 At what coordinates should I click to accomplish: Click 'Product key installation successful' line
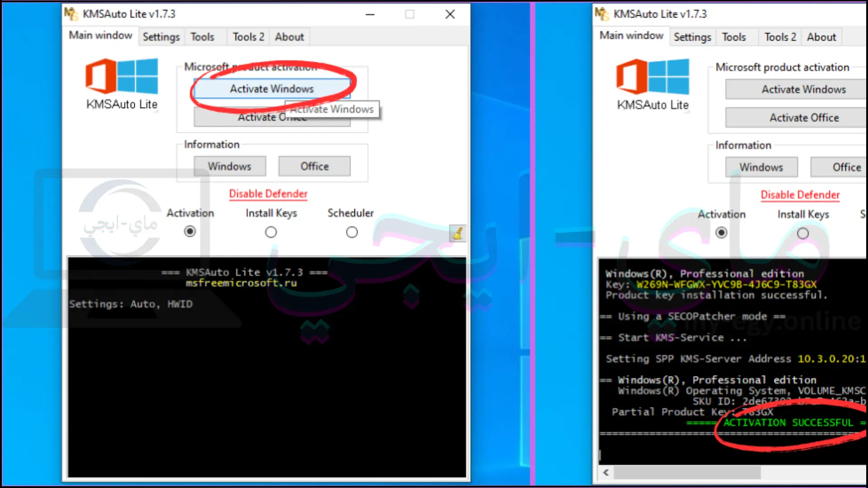point(716,295)
